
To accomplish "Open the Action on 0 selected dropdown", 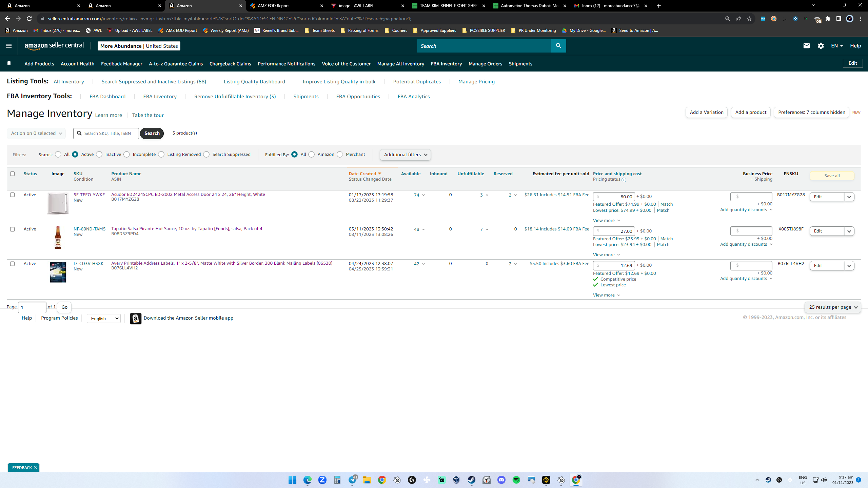I will click(36, 134).
